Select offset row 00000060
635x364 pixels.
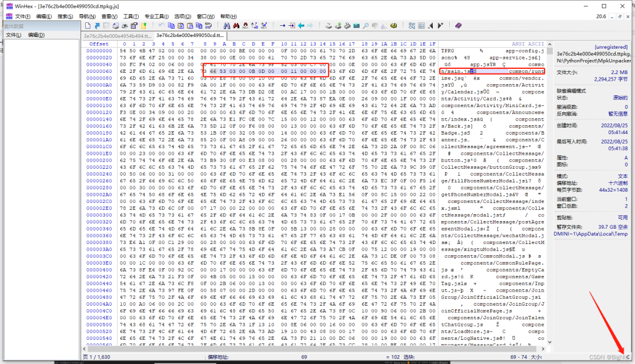[x=99, y=71]
